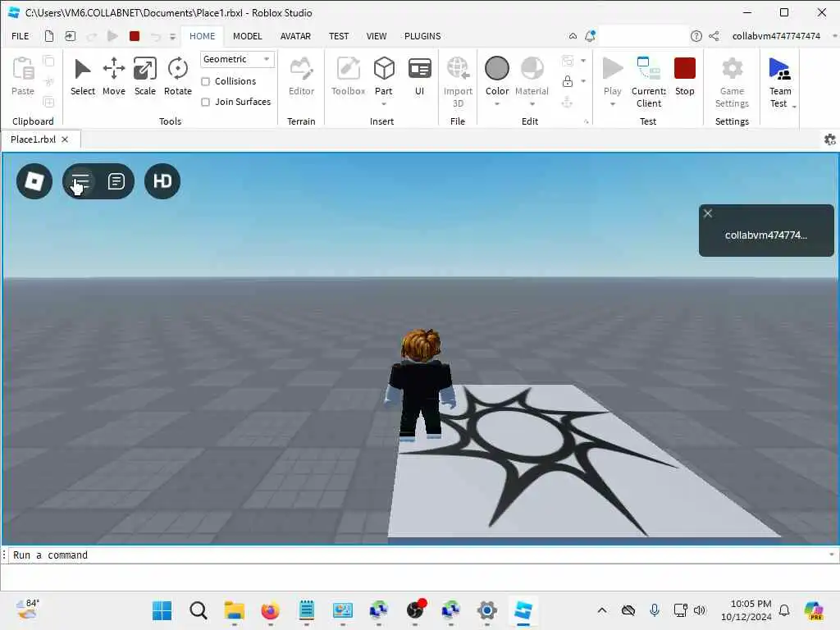Open the FILE menu
The image size is (840, 630).
[x=21, y=36]
